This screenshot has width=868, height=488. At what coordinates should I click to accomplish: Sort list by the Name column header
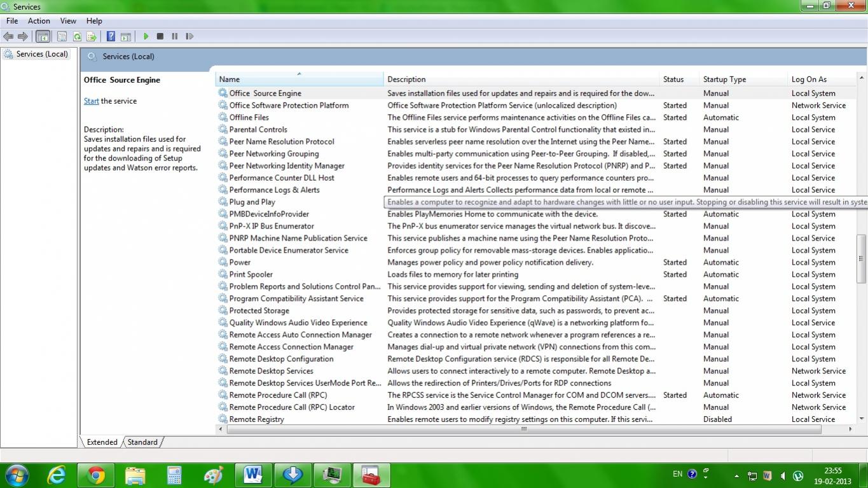point(300,80)
